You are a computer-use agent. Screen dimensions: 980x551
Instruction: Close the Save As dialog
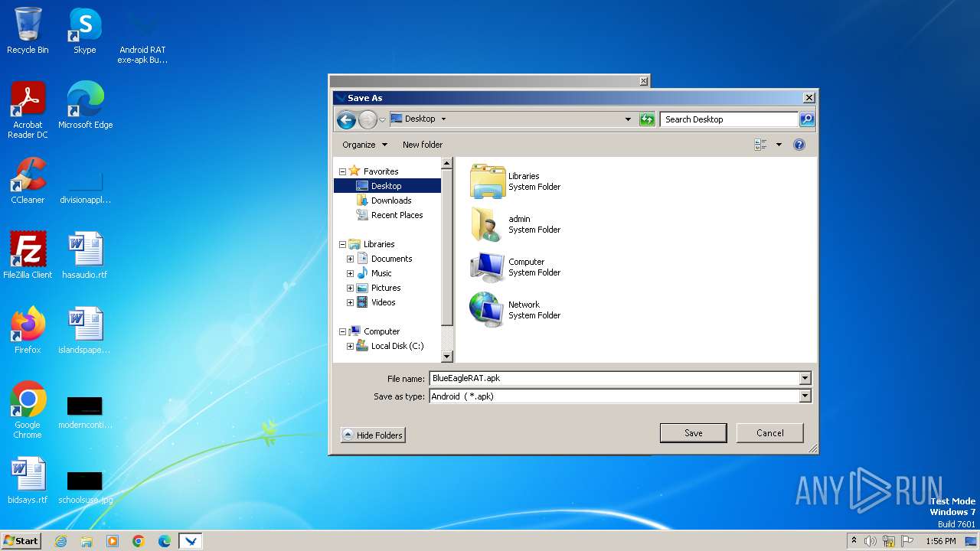click(x=808, y=98)
